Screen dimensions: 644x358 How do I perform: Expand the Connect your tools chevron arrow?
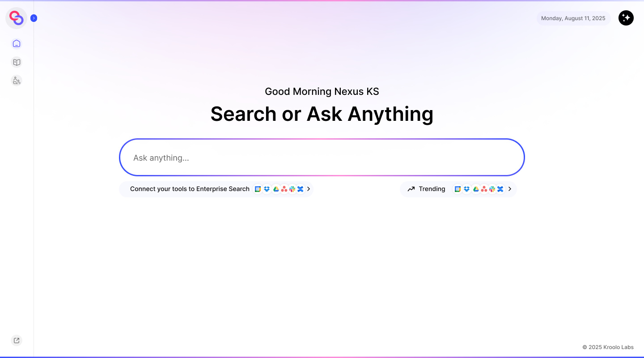309,189
